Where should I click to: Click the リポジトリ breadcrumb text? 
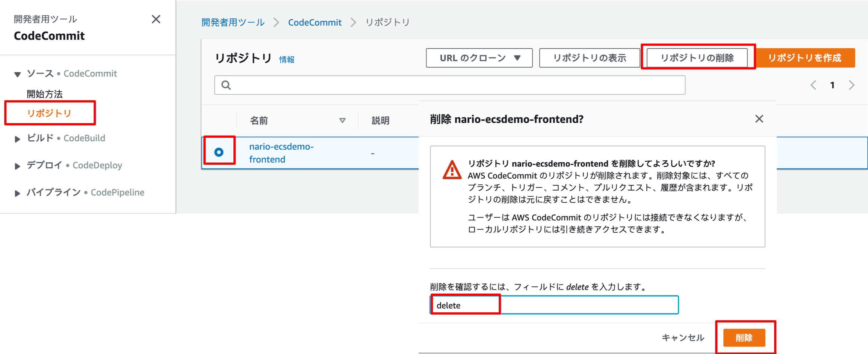(x=387, y=22)
